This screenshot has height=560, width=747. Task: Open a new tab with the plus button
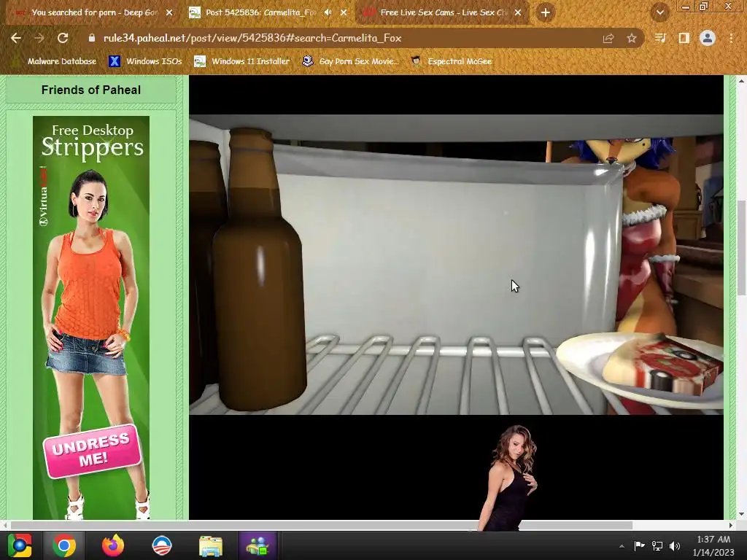pos(546,12)
